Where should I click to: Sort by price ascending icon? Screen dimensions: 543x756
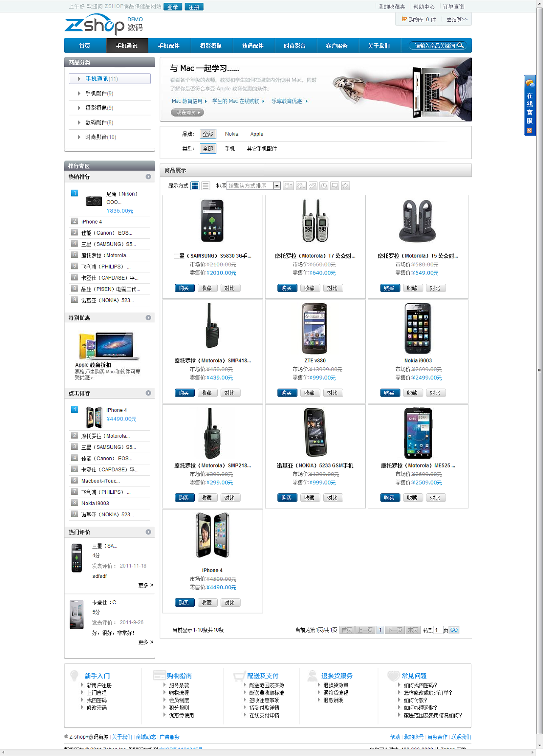(288, 186)
